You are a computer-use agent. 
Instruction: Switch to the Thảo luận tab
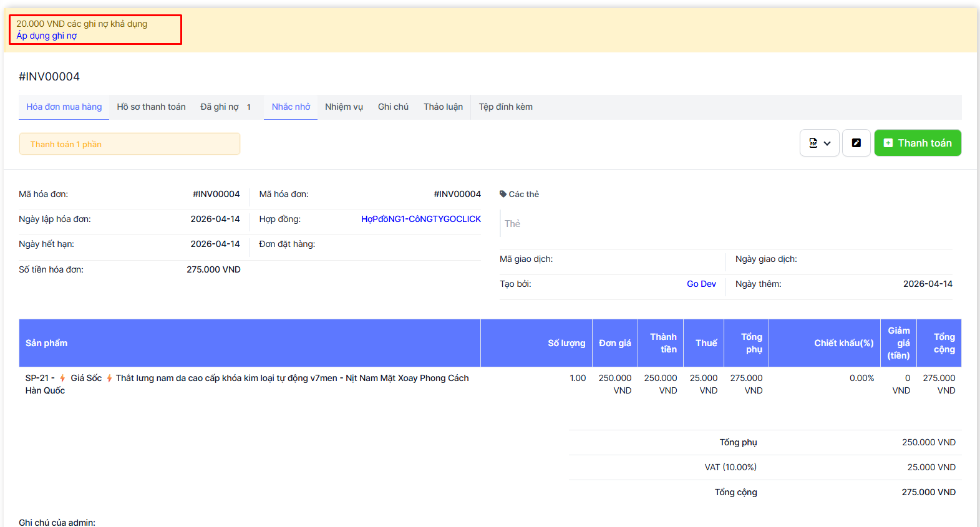point(443,107)
